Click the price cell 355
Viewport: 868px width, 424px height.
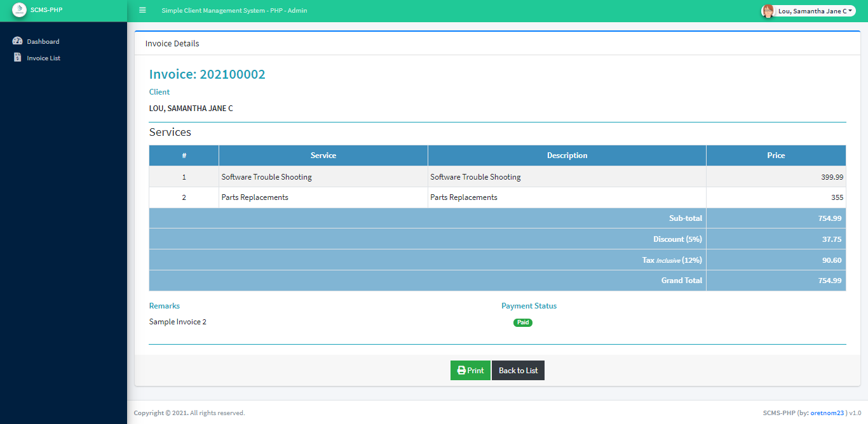pos(776,197)
